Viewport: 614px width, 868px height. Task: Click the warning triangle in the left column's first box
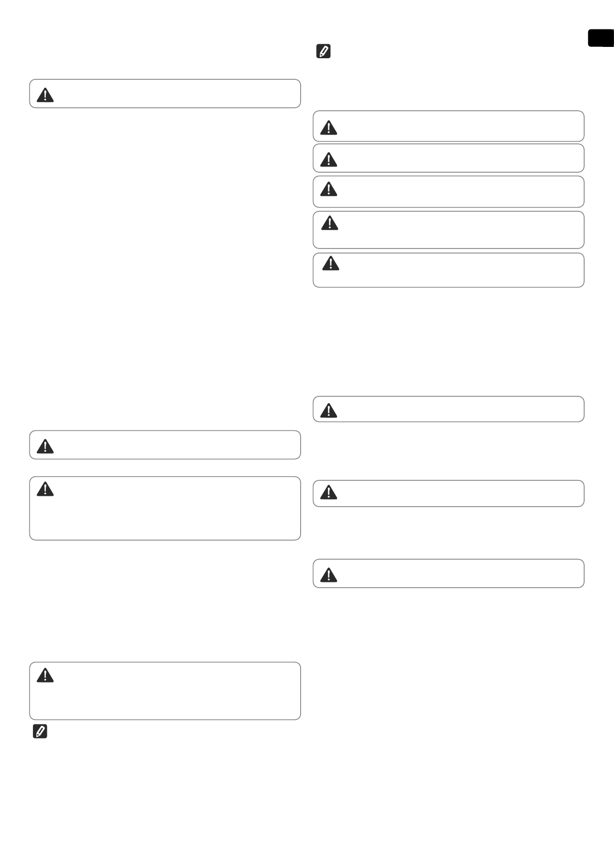(x=45, y=95)
